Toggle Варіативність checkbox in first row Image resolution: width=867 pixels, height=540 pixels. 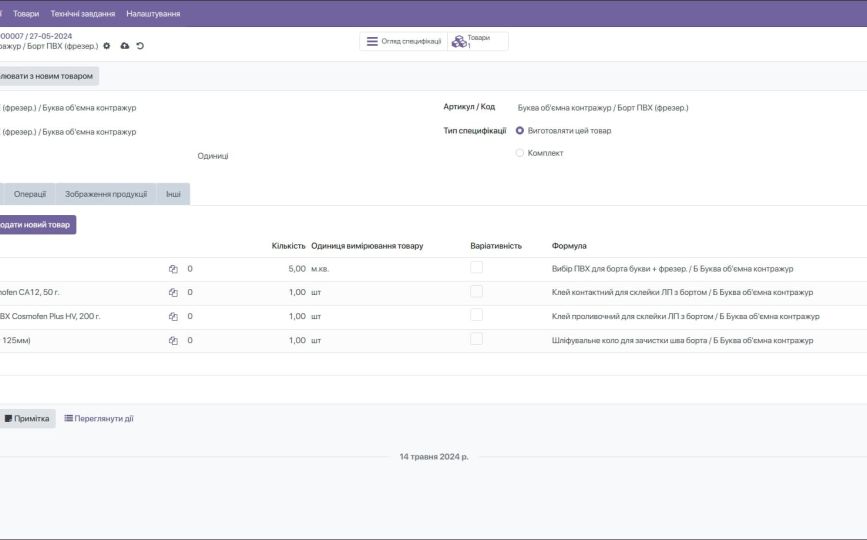pyautogui.click(x=476, y=268)
